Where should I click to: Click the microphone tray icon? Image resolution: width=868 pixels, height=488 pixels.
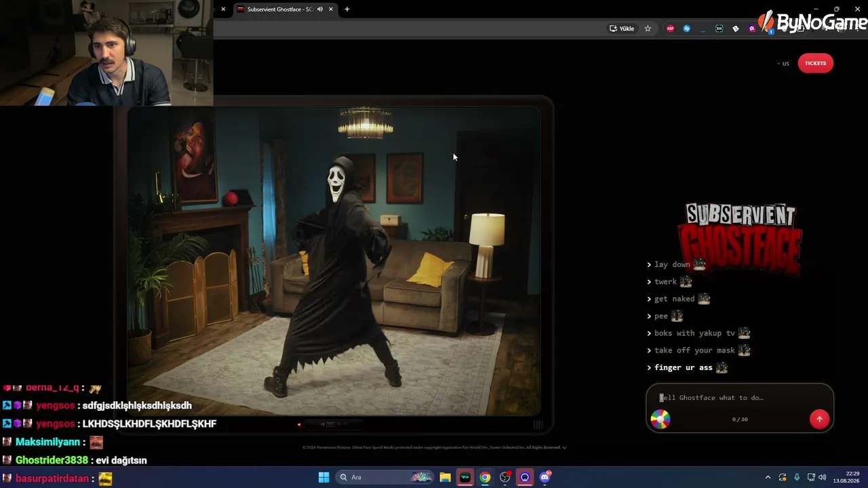[797, 477]
